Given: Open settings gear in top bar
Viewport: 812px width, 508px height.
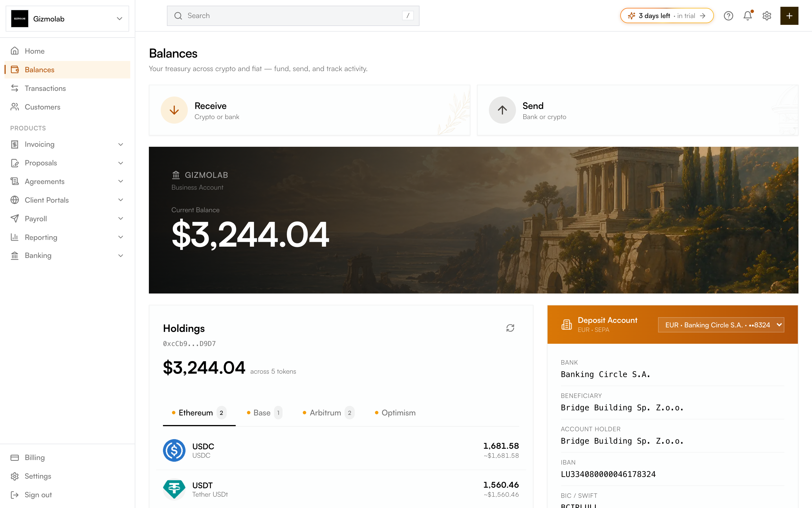Looking at the screenshot, I should point(767,16).
